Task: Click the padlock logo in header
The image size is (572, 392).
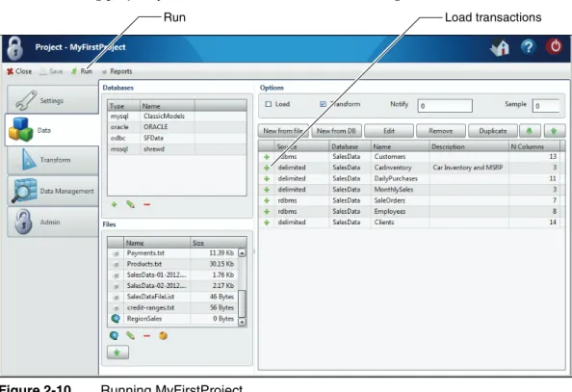Action: coord(15,48)
